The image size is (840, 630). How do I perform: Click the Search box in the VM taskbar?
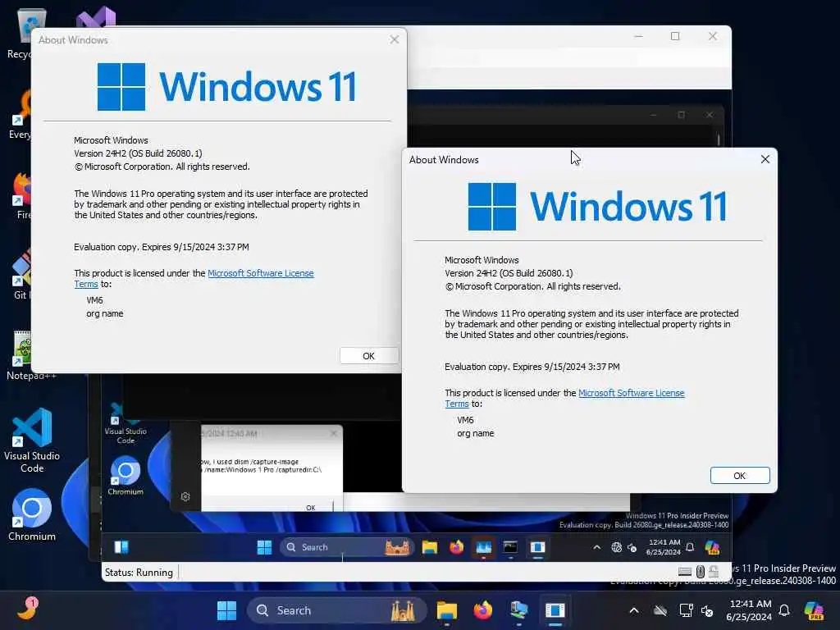click(x=347, y=547)
